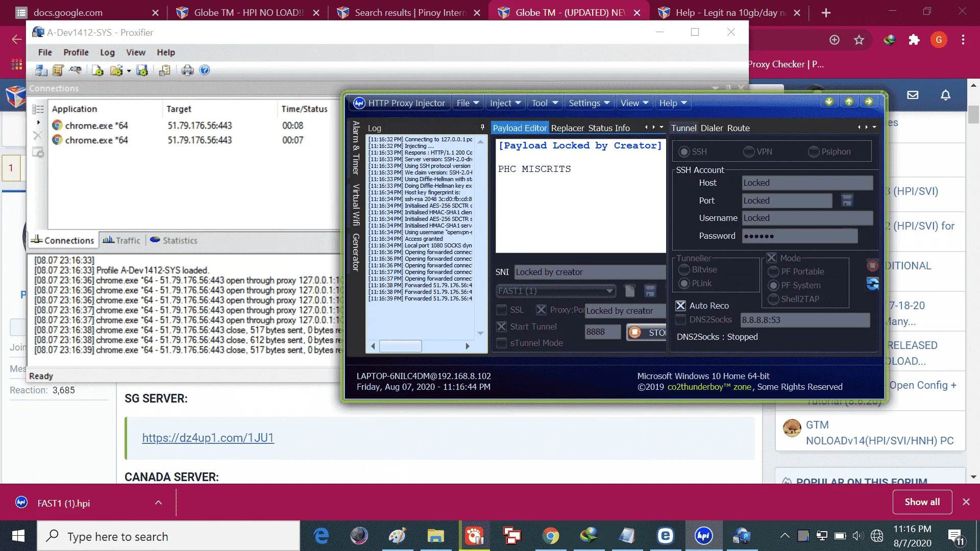The width and height of the screenshot is (980, 551).
Task: Open the File menu in HTTP Proxy Injector
Action: pos(468,103)
